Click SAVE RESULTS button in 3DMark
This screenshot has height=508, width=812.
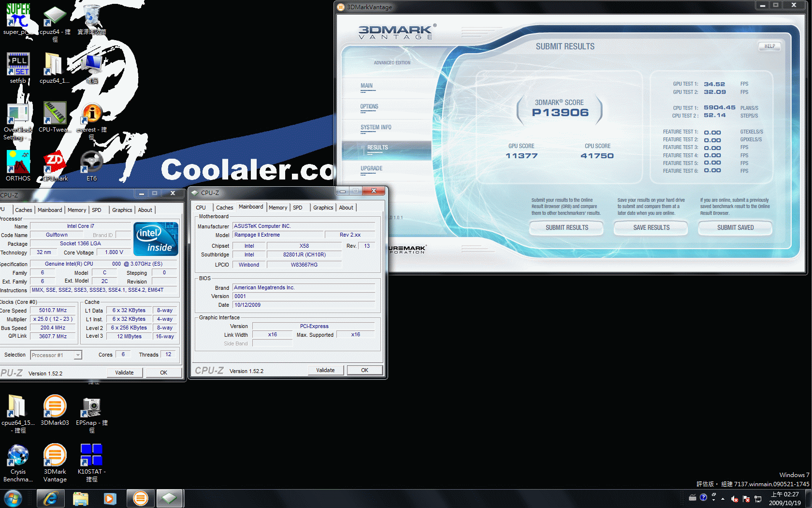pos(651,228)
